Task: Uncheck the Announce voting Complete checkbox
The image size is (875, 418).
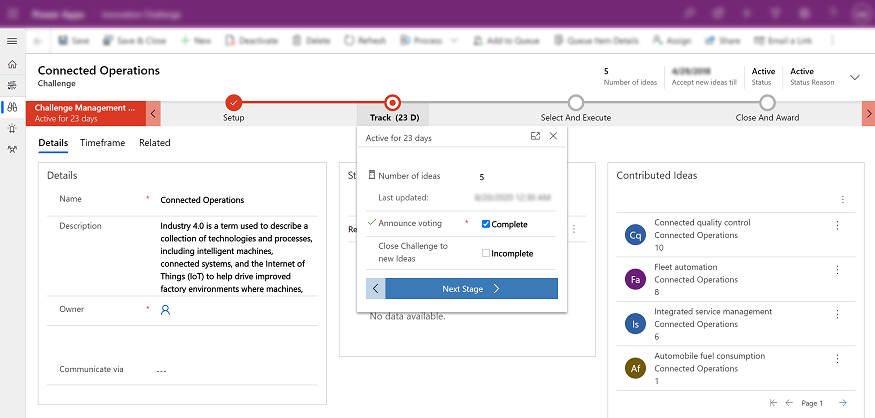Action: click(x=486, y=224)
